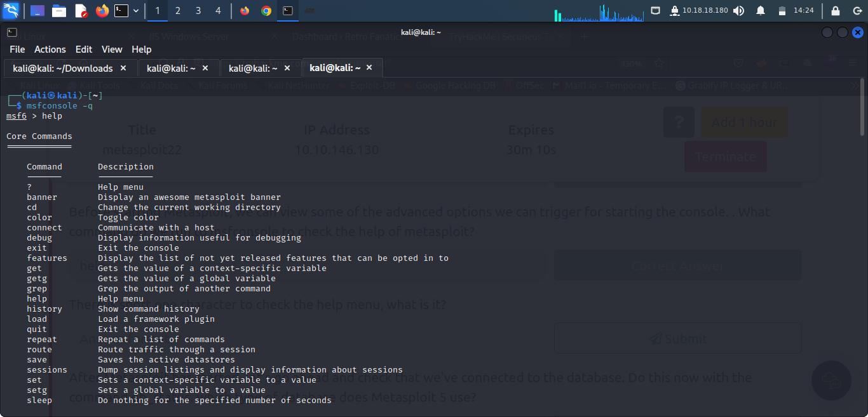
Task: Click the sleep command row
Action: (179, 400)
